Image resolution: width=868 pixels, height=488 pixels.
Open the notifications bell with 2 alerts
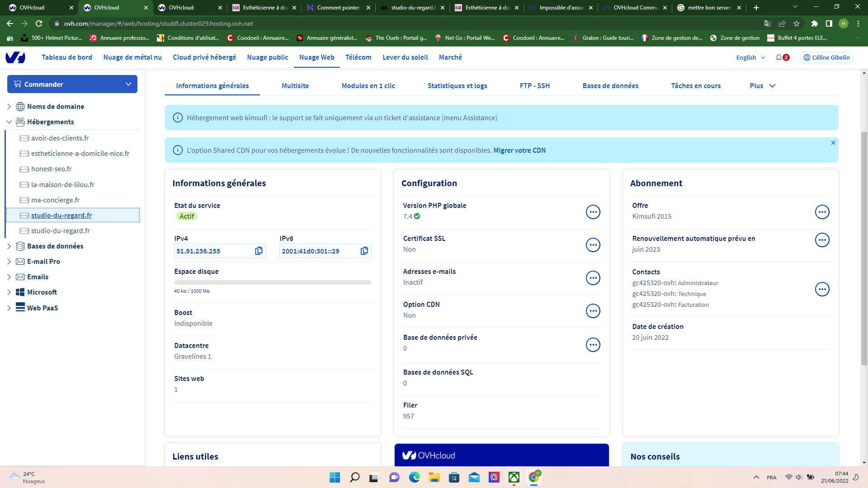coord(783,57)
